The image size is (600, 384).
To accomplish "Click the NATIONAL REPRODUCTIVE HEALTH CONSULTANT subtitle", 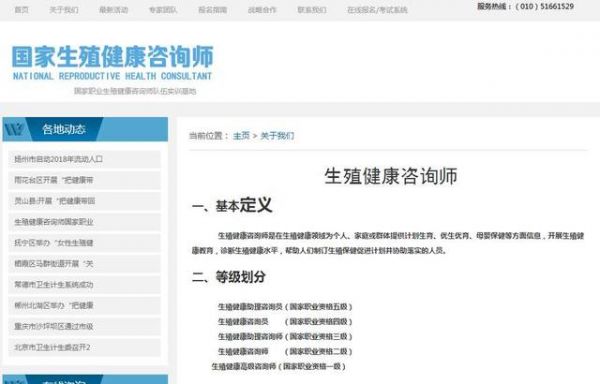I will click(112, 76).
